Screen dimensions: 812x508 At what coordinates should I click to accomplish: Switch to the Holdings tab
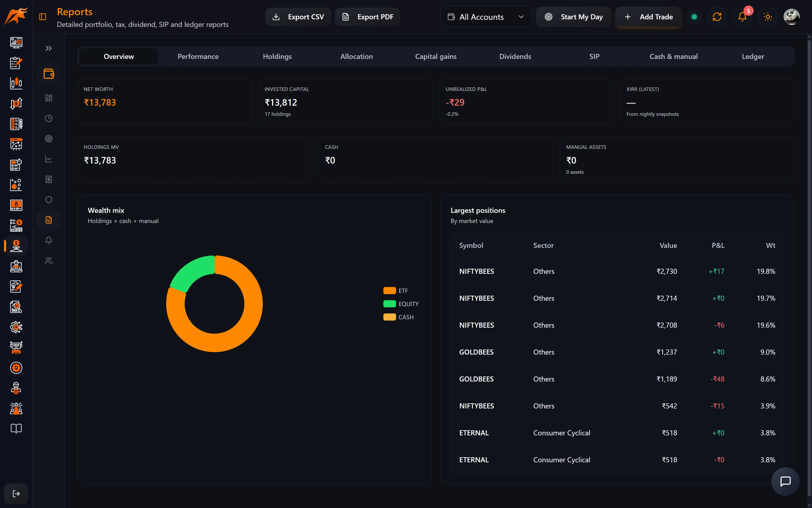277,56
